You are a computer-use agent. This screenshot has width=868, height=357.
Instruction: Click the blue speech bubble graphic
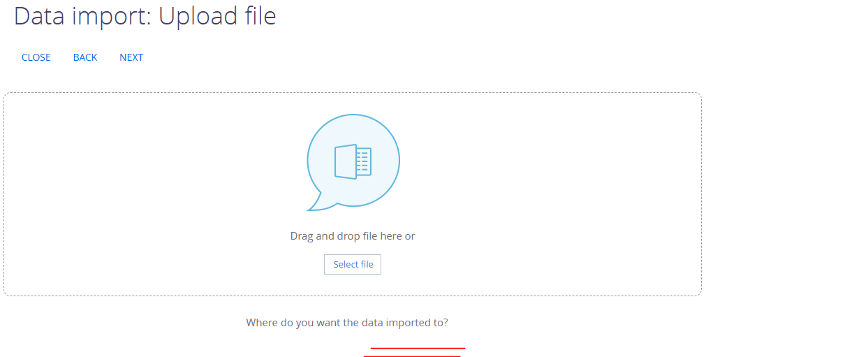(353, 162)
